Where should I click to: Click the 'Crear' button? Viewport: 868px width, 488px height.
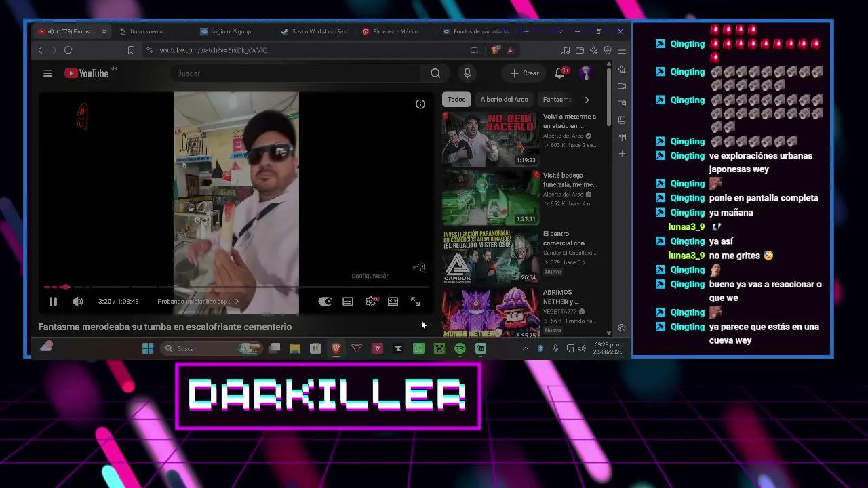[525, 73]
